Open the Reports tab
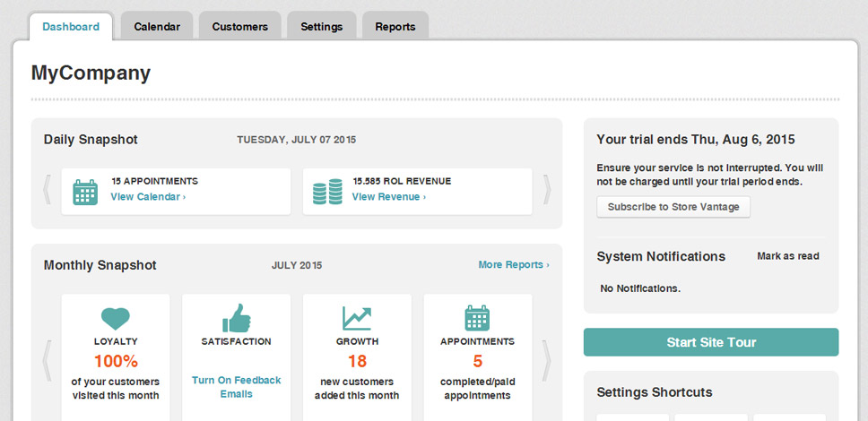This screenshot has width=868, height=421. (395, 27)
